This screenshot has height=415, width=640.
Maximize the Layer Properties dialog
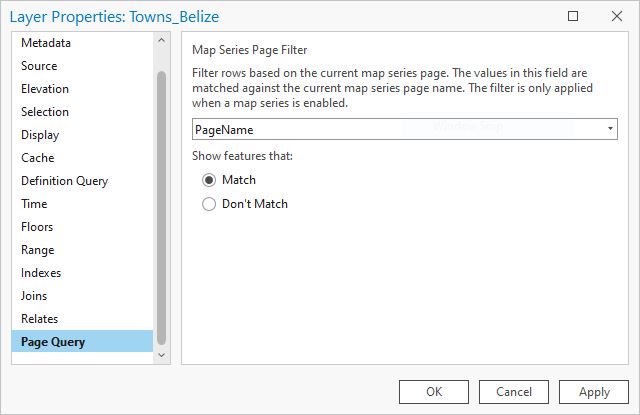(x=573, y=16)
